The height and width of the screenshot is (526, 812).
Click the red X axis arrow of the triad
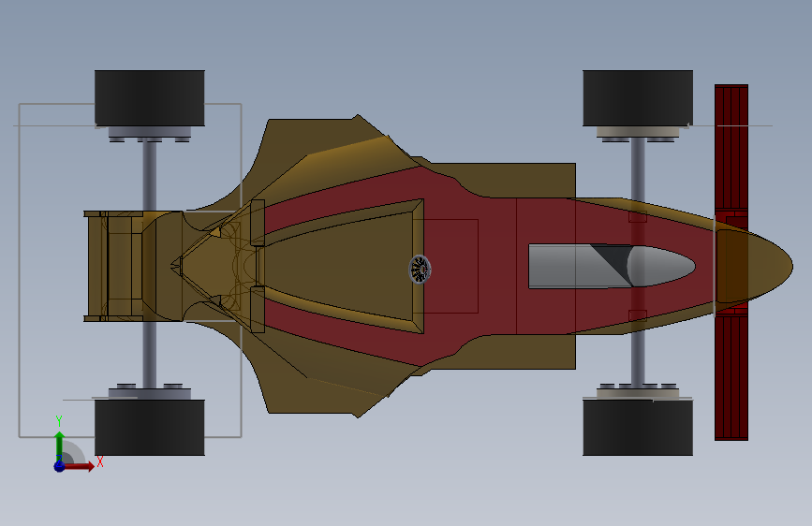pos(79,466)
